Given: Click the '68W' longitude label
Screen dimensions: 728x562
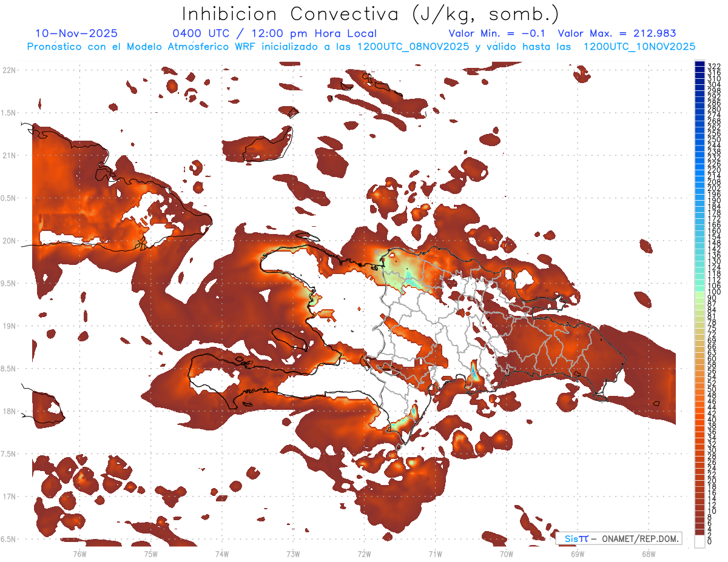Looking at the screenshot, I should [x=649, y=554].
